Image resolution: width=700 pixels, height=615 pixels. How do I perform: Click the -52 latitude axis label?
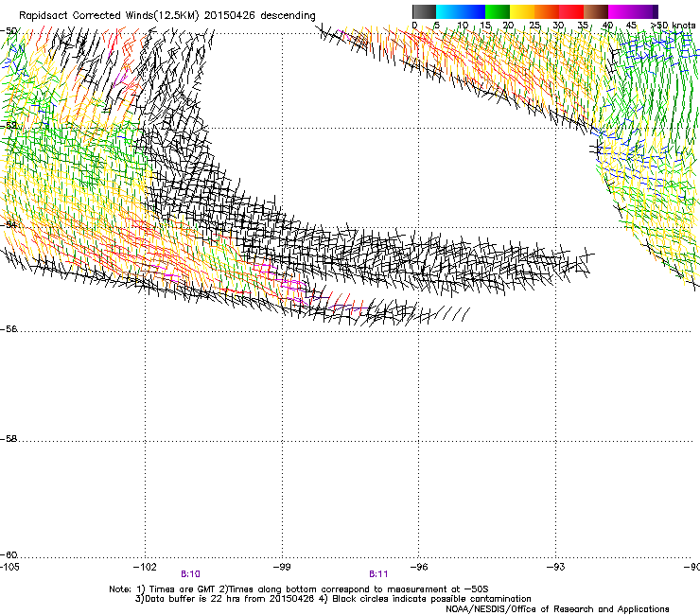point(9,125)
